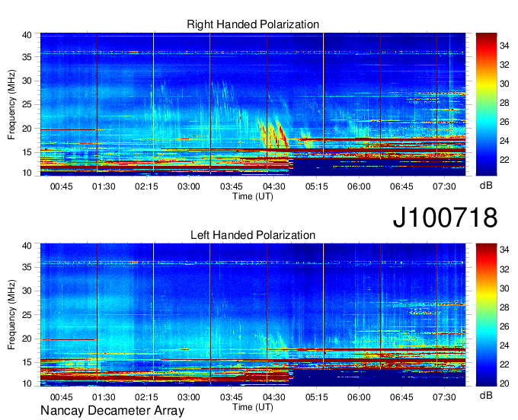This screenshot has width=518, height=420.
Task: Click the 40 MHz tick on Left Handed plot
Action: pyautogui.click(x=27, y=246)
